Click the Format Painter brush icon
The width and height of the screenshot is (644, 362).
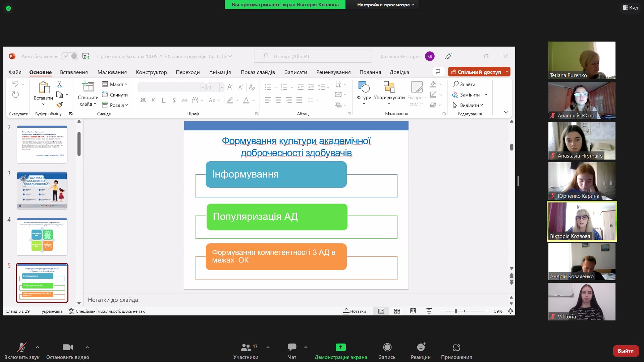click(x=60, y=105)
